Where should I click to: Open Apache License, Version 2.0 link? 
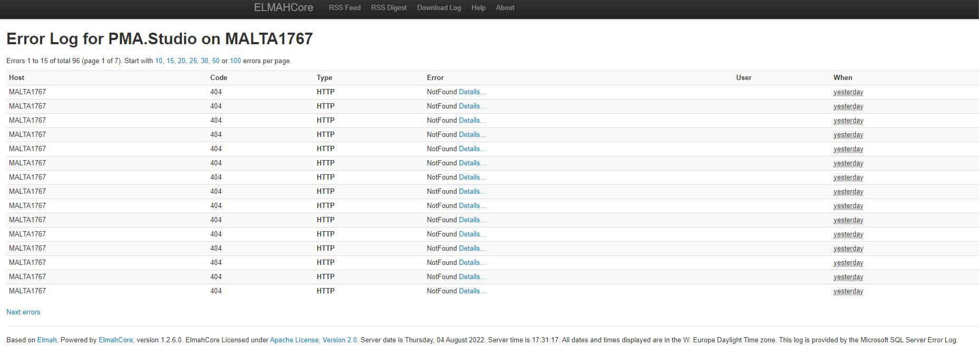click(313, 340)
